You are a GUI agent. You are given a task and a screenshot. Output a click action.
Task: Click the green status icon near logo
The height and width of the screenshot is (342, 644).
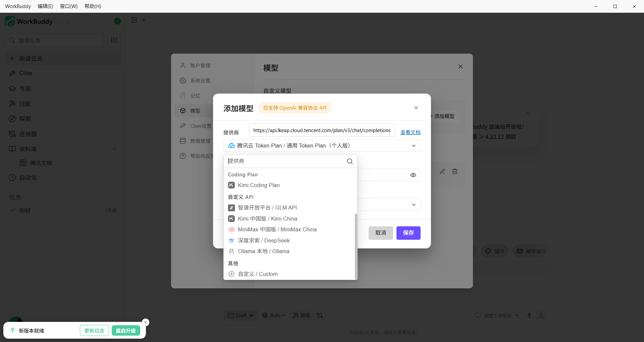(x=117, y=21)
